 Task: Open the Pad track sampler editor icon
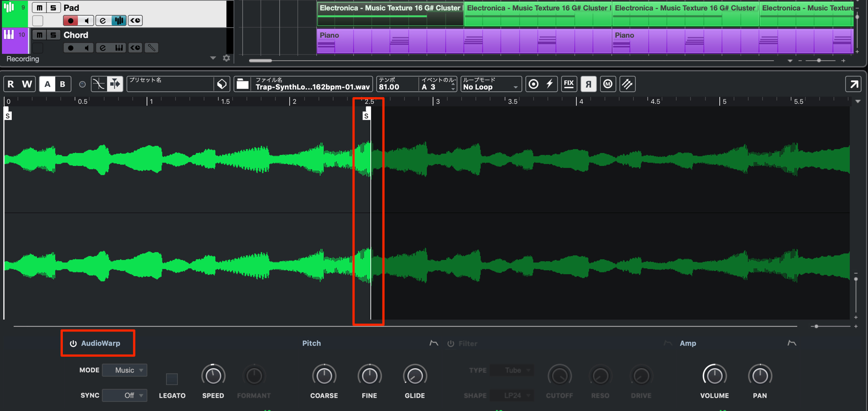119,20
